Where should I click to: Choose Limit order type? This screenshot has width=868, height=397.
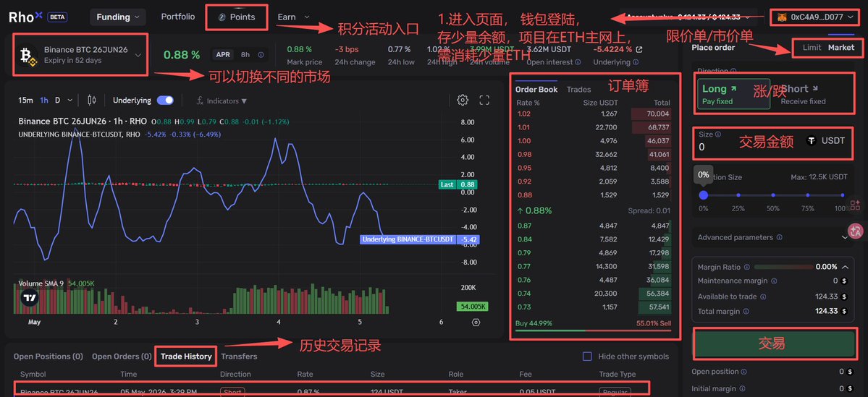[812, 48]
